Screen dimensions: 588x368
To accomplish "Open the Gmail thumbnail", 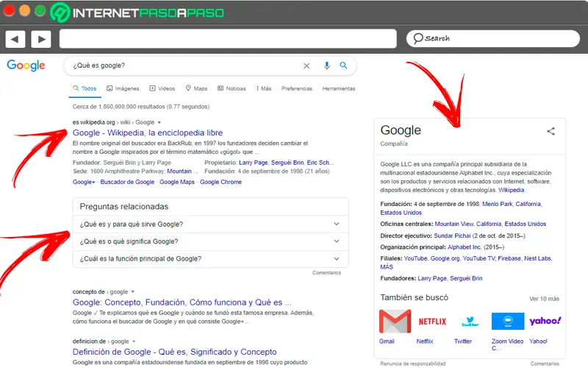I will 395,321.
